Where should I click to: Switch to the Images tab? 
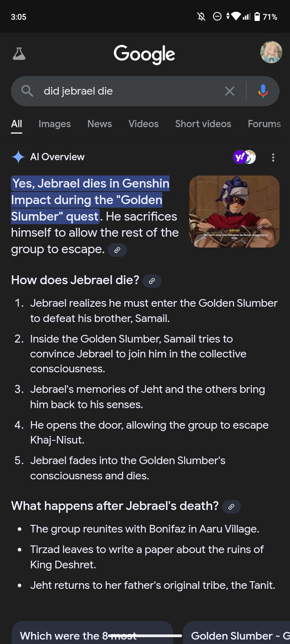point(54,124)
